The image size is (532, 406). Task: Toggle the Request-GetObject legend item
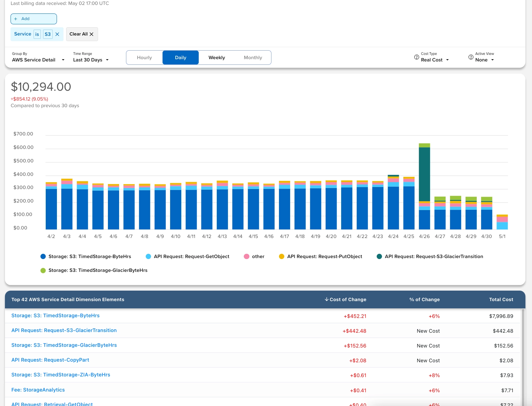tap(187, 256)
